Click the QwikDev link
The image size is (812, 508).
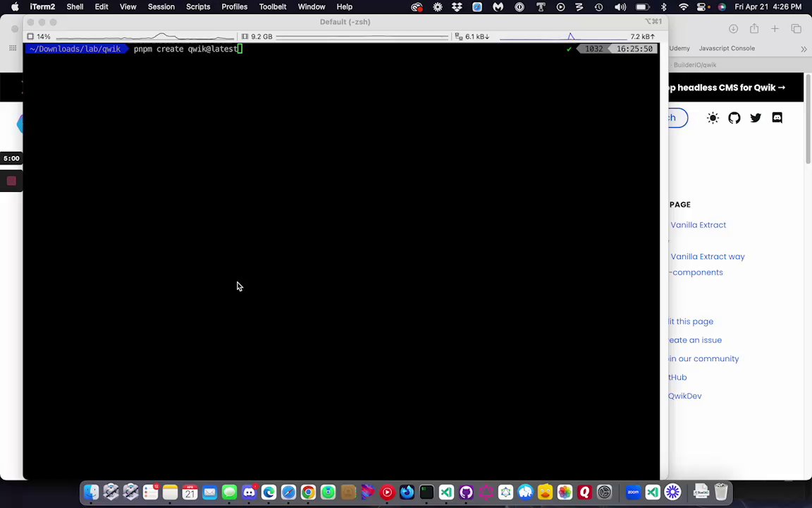[684, 396]
